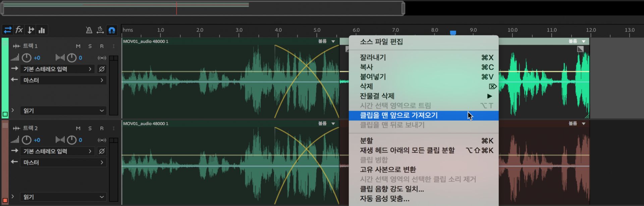644x206 pixels.
Task: Click 트랙 2 output arrow icon
Action: click(14, 162)
